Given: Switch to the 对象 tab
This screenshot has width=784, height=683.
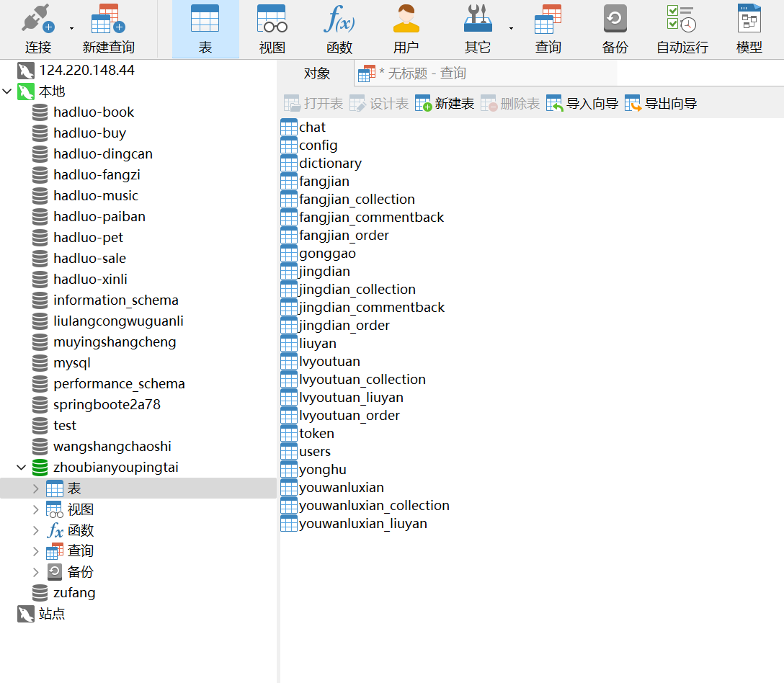Looking at the screenshot, I should pyautogui.click(x=317, y=73).
